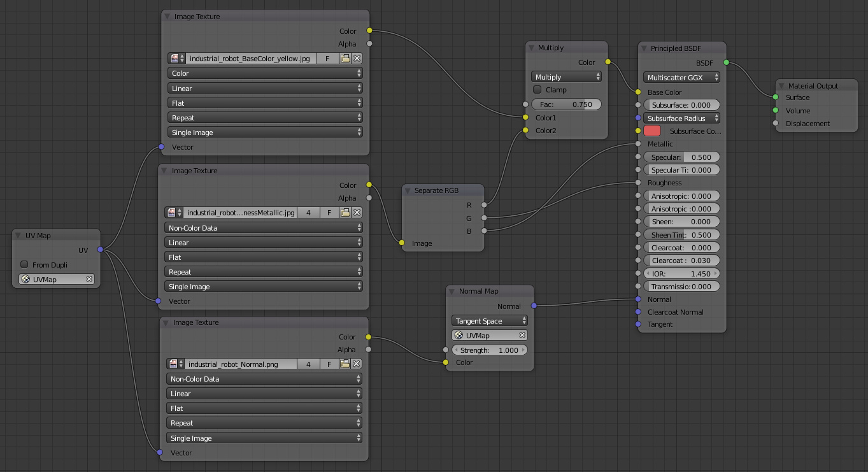Click BSDF output socket on Principled BSDF
Viewport: 868px width, 472px height.
726,62
